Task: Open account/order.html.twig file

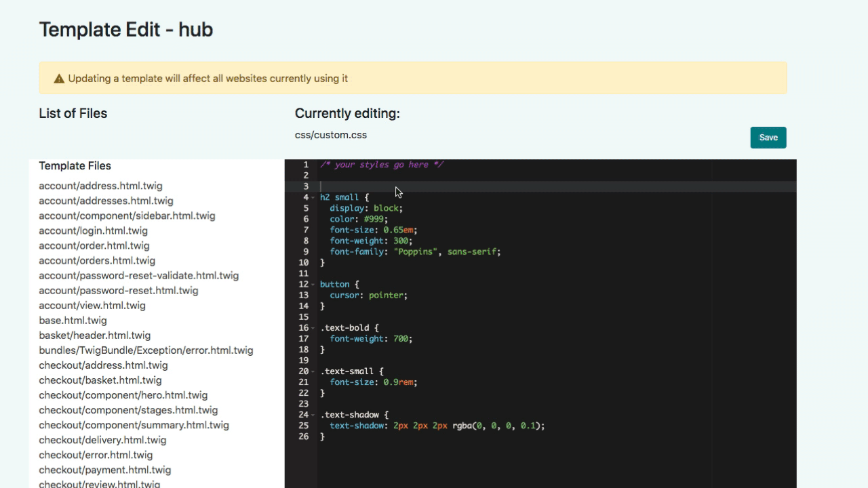Action: [x=94, y=245]
